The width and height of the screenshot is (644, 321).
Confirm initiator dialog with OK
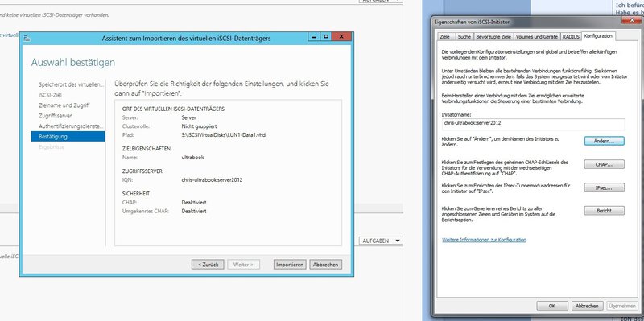pos(552,306)
